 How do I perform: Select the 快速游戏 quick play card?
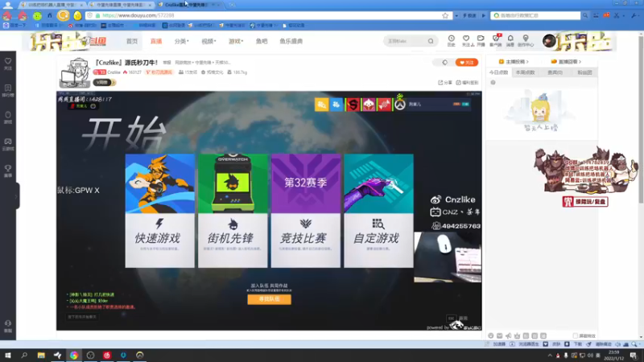159,211
